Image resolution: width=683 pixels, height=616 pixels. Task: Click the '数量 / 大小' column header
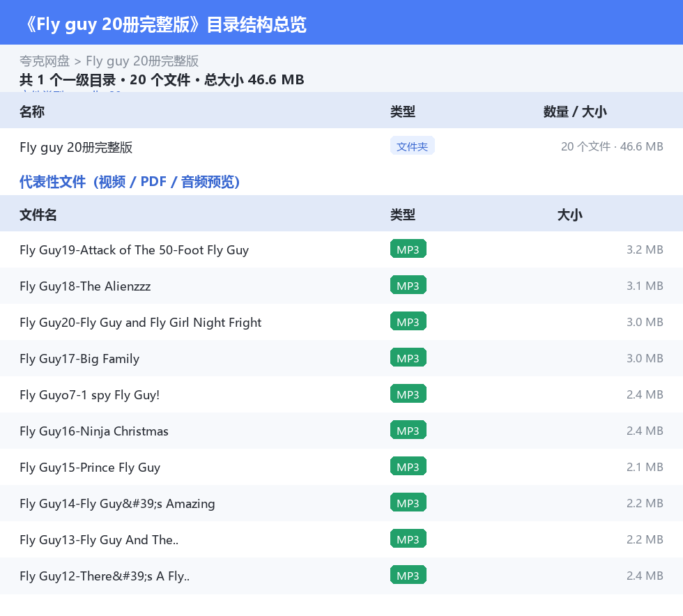click(x=575, y=111)
